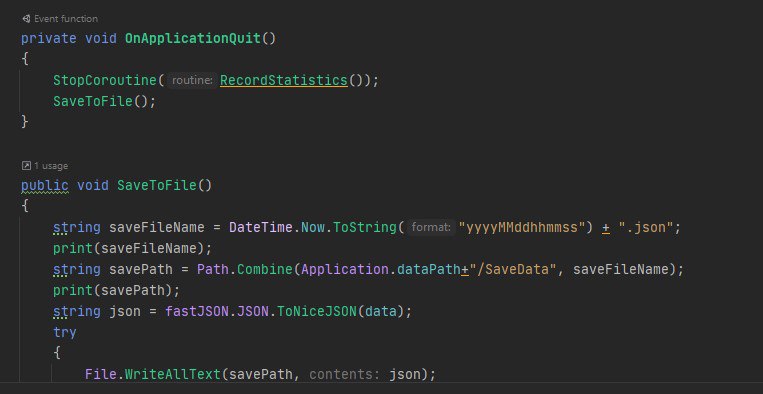Click the "/SaveData" string literal
This screenshot has height=394, width=763.
(x=512, y=269)
